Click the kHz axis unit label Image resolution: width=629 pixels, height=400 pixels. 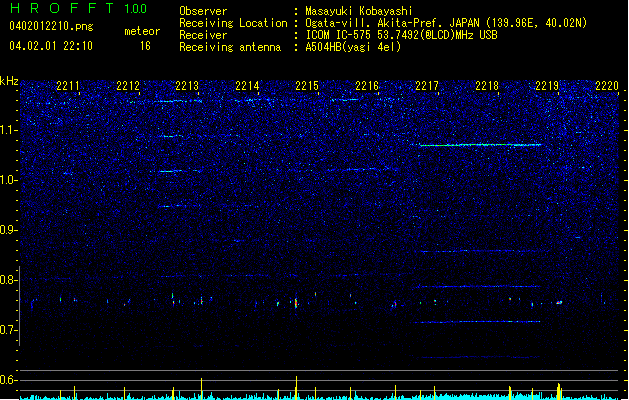click(x=9, y=81)
